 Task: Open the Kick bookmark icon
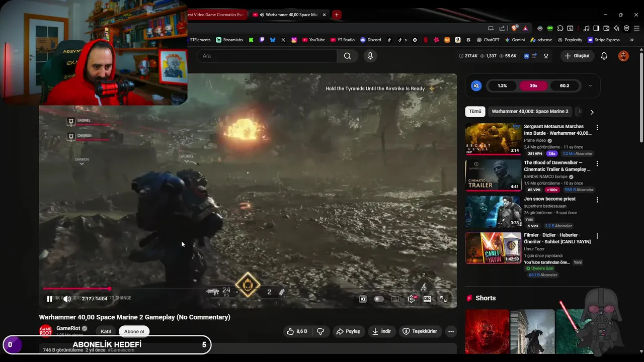pyautogui.click(x=251, y=40)
